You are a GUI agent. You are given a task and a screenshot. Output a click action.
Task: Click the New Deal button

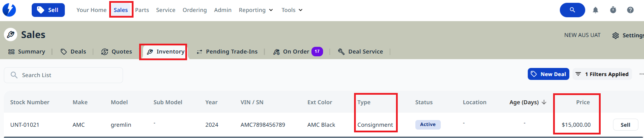pyautogui.click(x=548, y=74)
